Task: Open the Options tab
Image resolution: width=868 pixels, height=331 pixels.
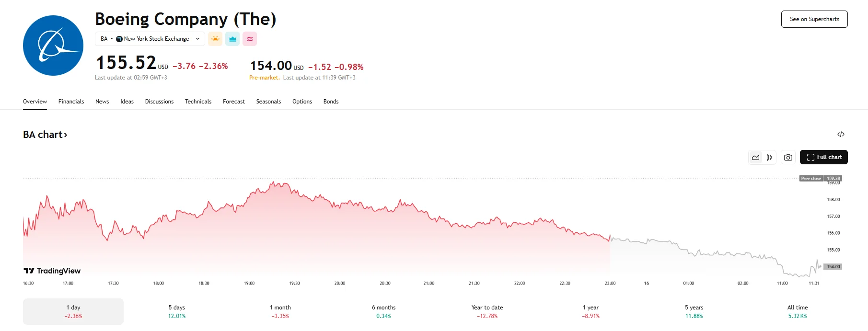Action: [x=302, y=102]
